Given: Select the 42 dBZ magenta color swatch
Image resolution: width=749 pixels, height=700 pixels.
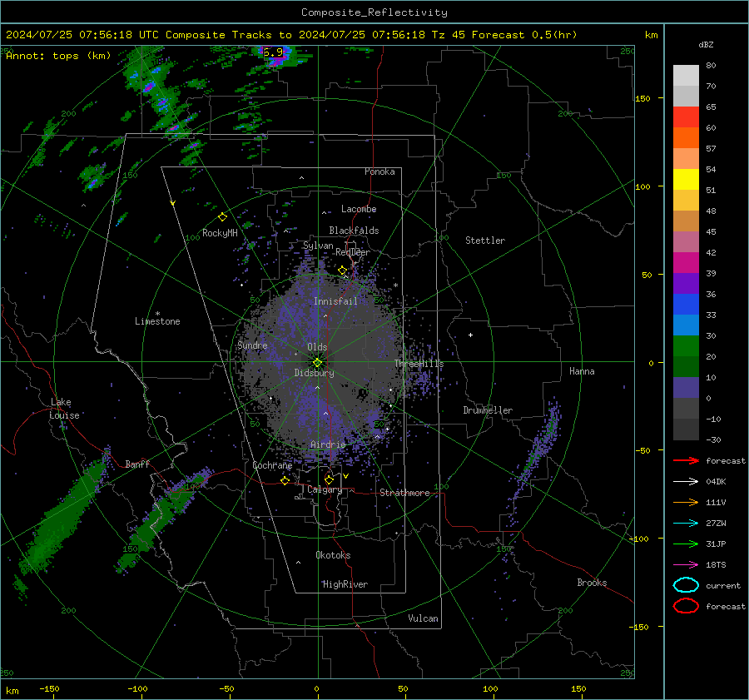Looking at the screenshot, I should [686, 262].
